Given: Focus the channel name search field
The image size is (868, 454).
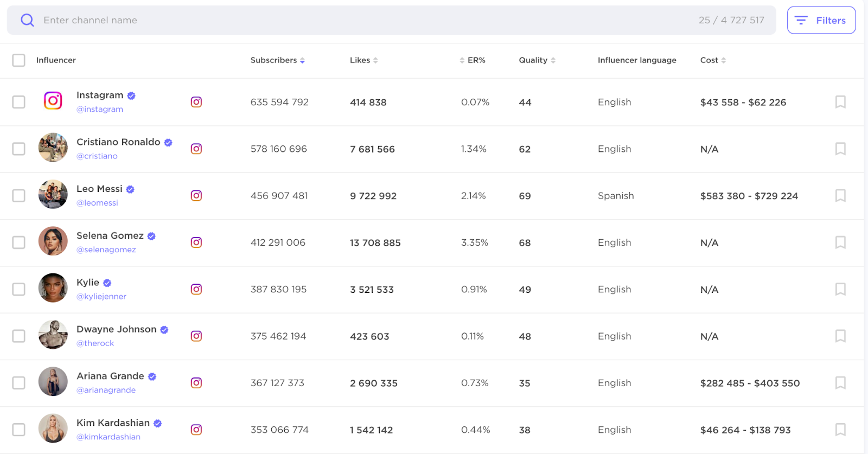Looking at the screenshot, I should [x=325, y=21].
